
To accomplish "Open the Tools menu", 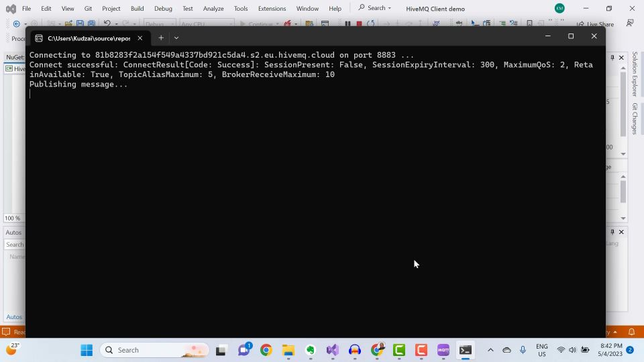I will click(x=241, y=9).
